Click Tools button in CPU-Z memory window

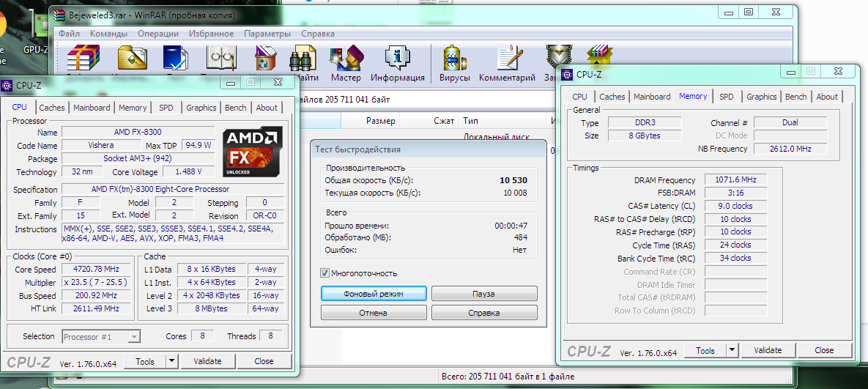coord(705,350)
